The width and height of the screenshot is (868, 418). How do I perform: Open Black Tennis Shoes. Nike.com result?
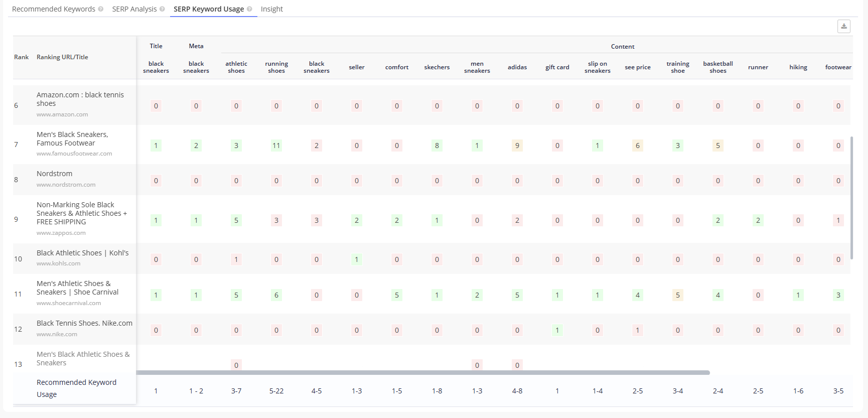(x=84, y=323)
